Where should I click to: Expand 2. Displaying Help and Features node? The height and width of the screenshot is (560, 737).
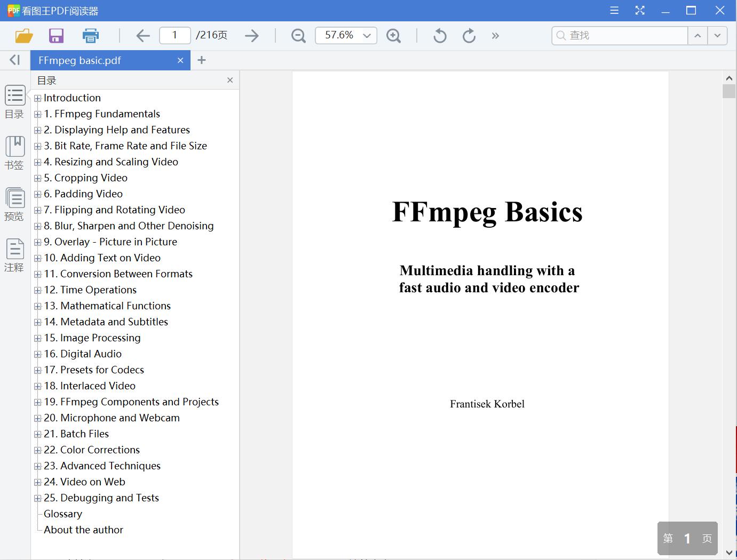tap(37, 130)
